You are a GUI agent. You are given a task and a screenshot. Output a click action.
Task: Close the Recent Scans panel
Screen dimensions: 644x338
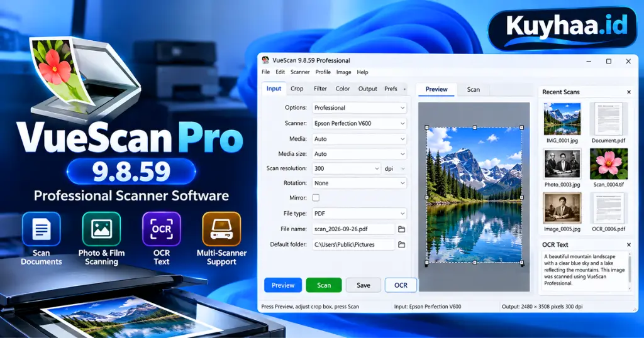tap(629, 92)
